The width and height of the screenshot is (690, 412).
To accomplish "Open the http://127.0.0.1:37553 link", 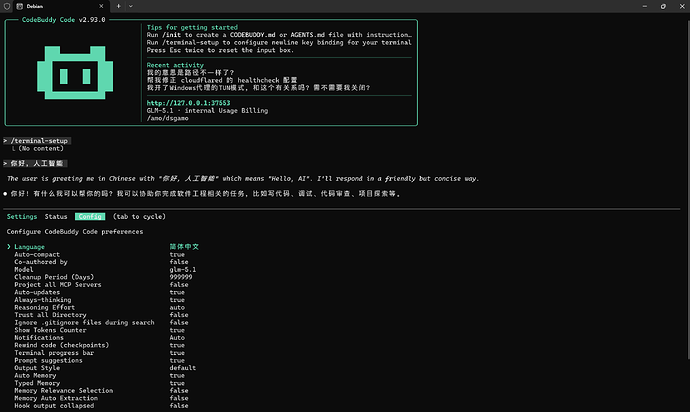I will (x=188, y=103).
